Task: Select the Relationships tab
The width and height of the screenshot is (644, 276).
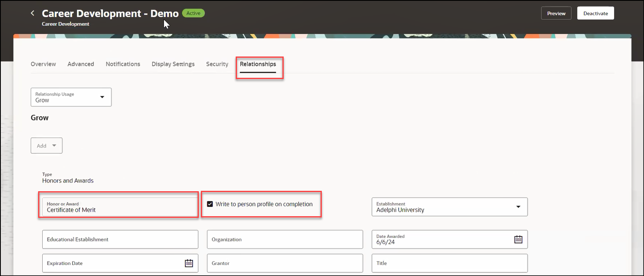Action: pyautogui.click(x=258, y=64)
